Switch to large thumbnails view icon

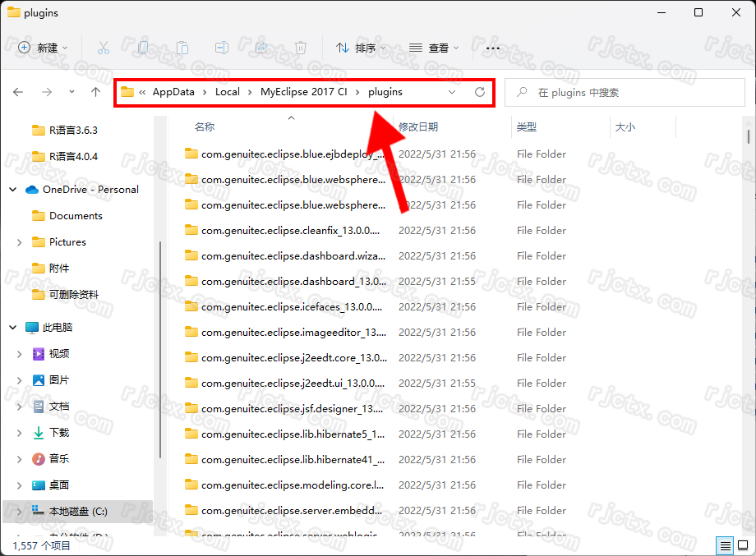(742, 545)
